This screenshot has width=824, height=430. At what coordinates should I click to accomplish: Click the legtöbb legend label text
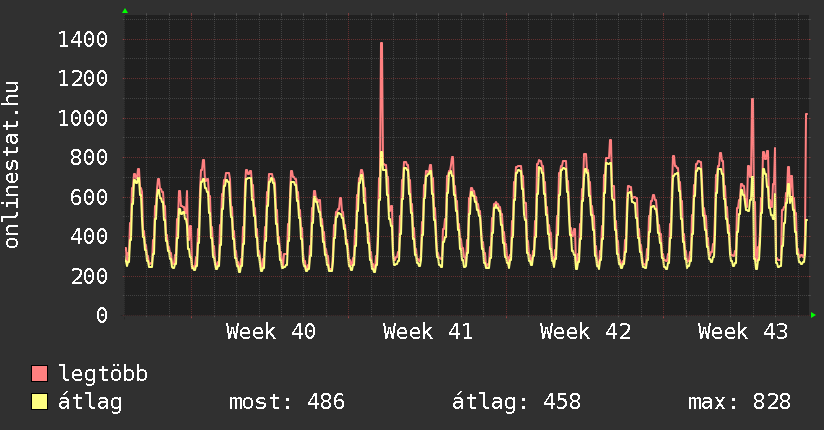pos(103,374)
